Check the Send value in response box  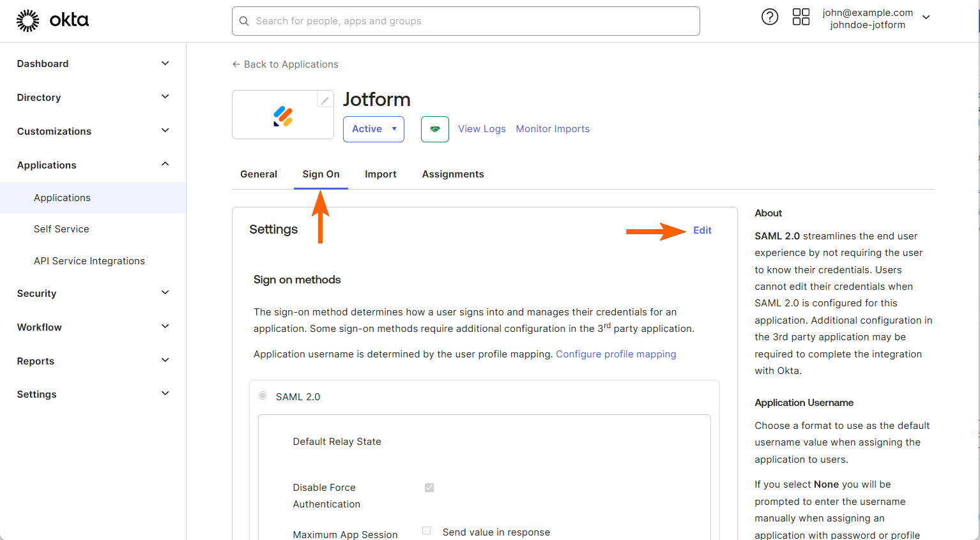click(427, 531)
